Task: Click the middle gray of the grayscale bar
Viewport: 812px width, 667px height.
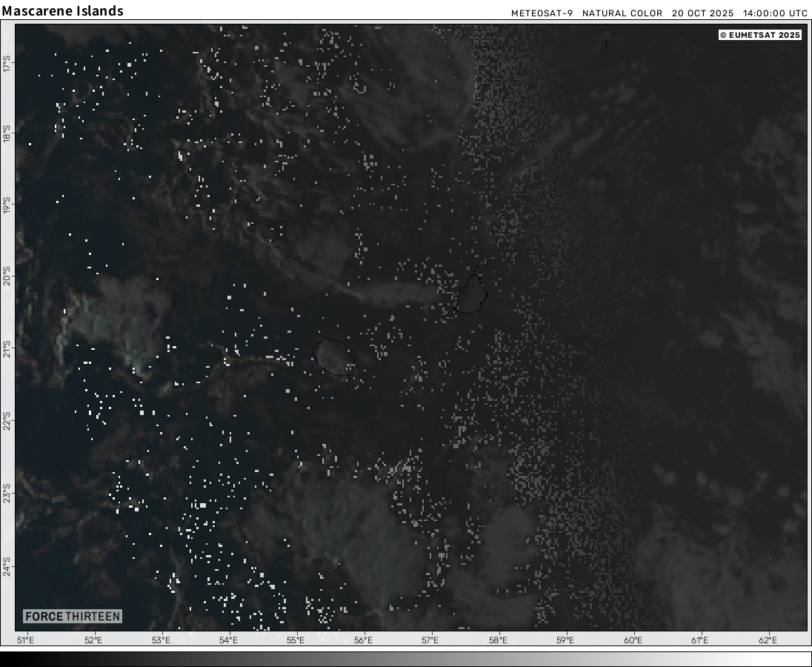Action: pyautogui.click(x=406, y=659)
